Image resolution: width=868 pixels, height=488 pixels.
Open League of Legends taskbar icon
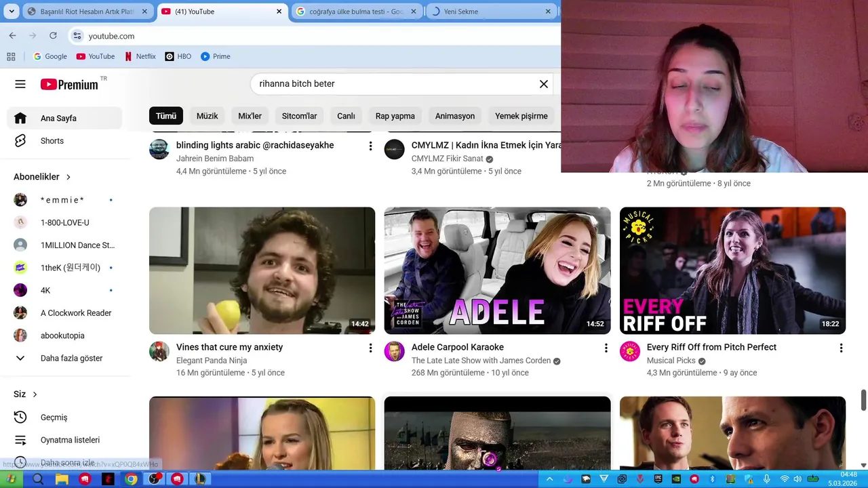pos(201,479)
